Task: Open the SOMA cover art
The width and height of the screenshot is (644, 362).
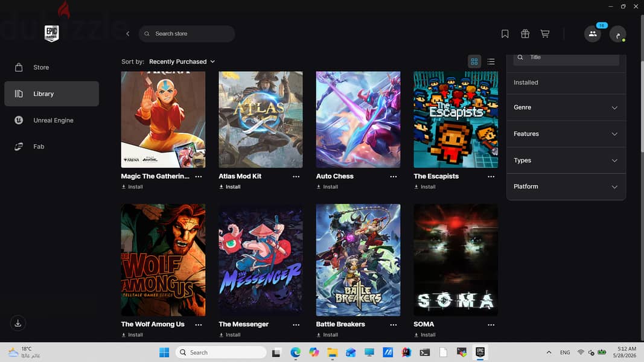Action: click(456, 260)
